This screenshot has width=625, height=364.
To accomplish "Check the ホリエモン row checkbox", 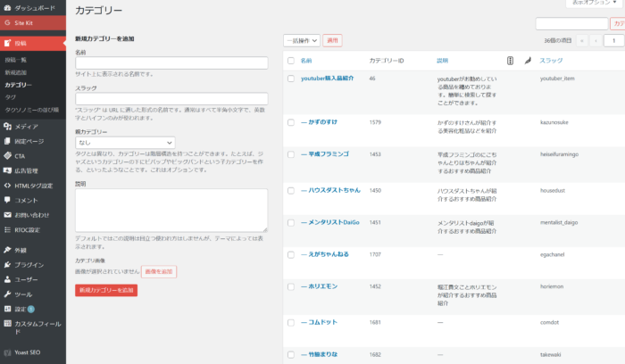I will point(291,286).
